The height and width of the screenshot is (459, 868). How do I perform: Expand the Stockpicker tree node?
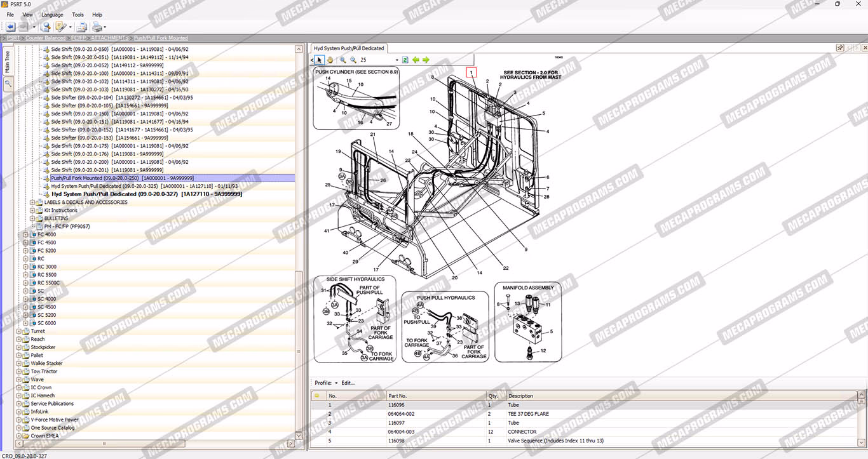point(18,347)
